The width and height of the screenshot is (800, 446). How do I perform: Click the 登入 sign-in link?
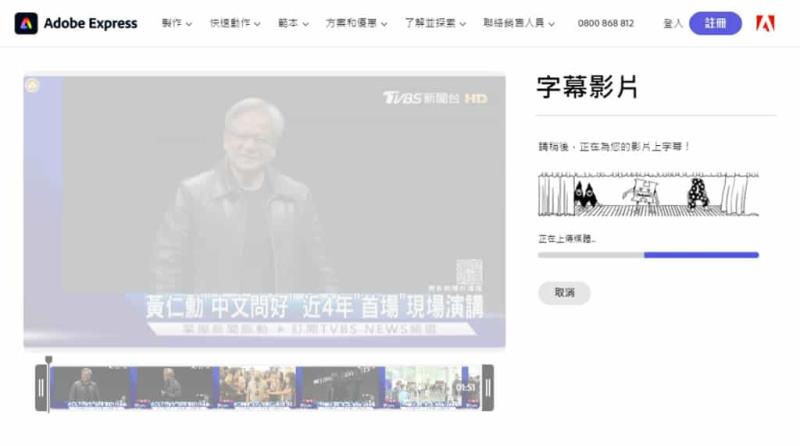point(672,23)
